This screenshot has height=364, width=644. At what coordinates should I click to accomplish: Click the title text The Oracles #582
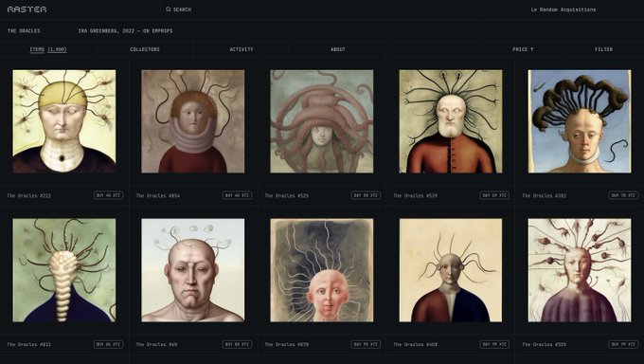pyautogui.click(x=545, y=196)
